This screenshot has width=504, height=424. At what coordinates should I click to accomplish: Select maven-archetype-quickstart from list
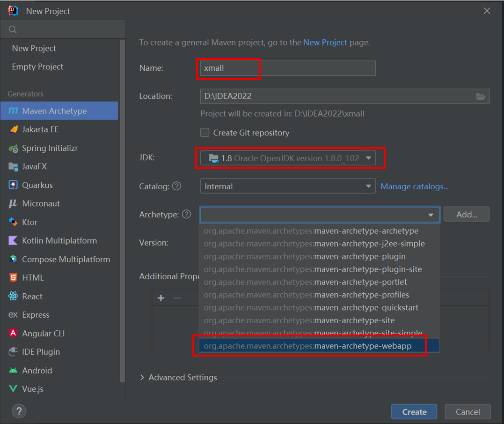click(x=319, y=307)
